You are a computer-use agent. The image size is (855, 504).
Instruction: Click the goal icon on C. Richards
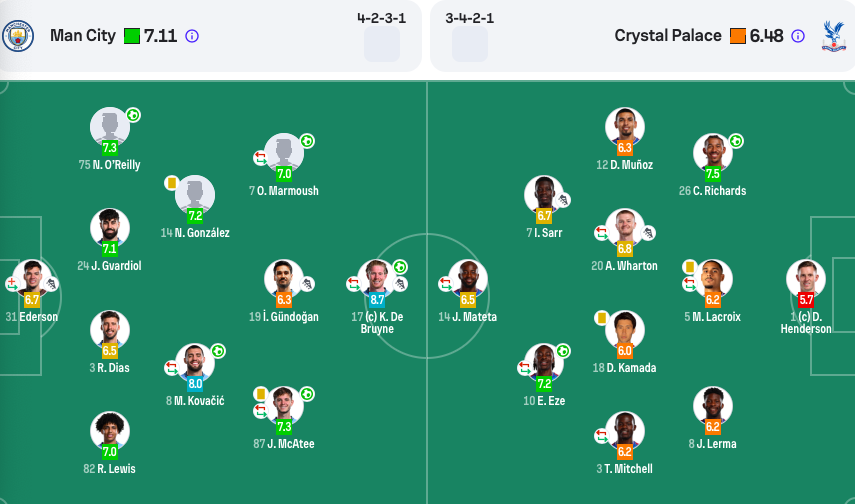point(736,141)
